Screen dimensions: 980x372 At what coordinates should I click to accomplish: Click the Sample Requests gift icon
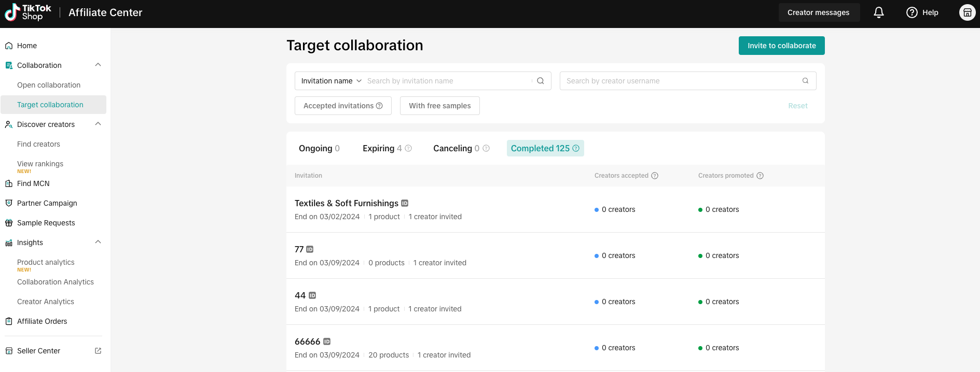click(x=9, y=223)
